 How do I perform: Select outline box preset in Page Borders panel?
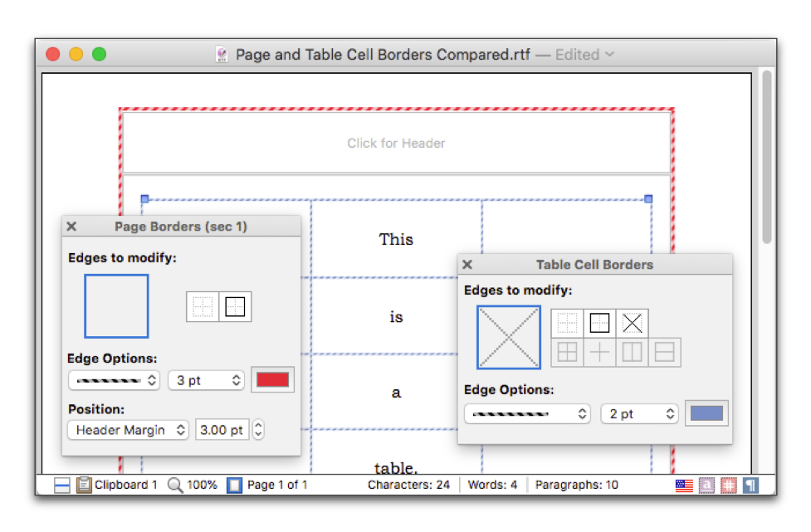tap(236, 307)
